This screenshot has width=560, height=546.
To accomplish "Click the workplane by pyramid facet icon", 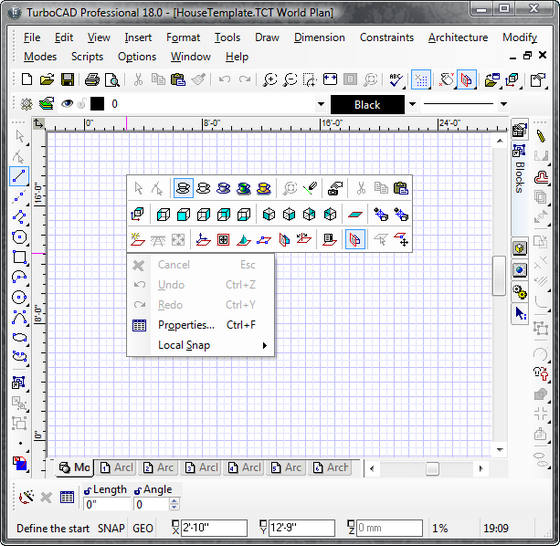I will point(243,240).
